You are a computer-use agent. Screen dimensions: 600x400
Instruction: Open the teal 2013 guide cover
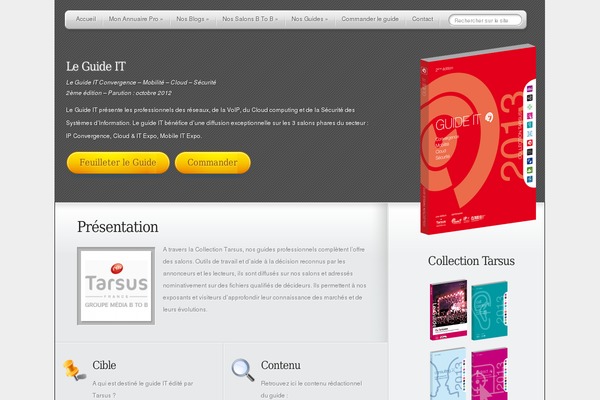[x=489, y=310]
